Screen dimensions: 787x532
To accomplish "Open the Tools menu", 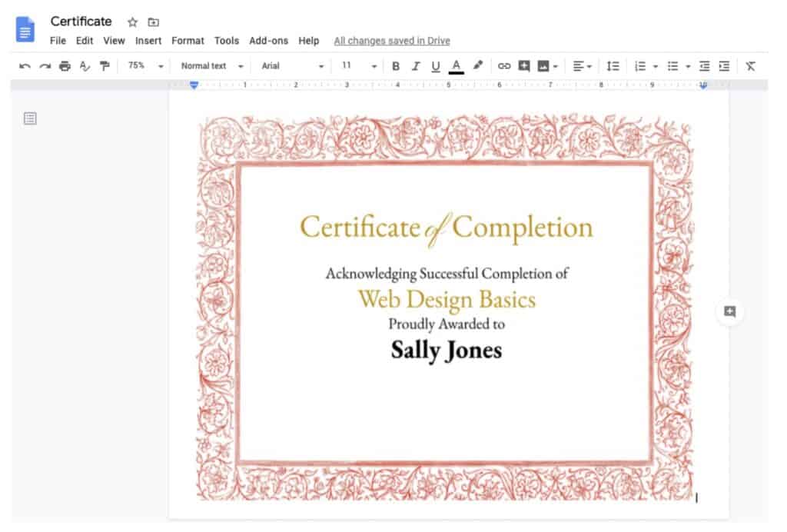I will click(x=227, y=41).
